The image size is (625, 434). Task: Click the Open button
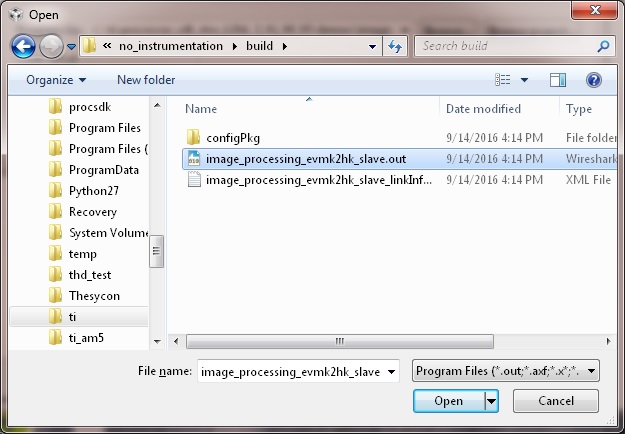(x=449, y=401)
